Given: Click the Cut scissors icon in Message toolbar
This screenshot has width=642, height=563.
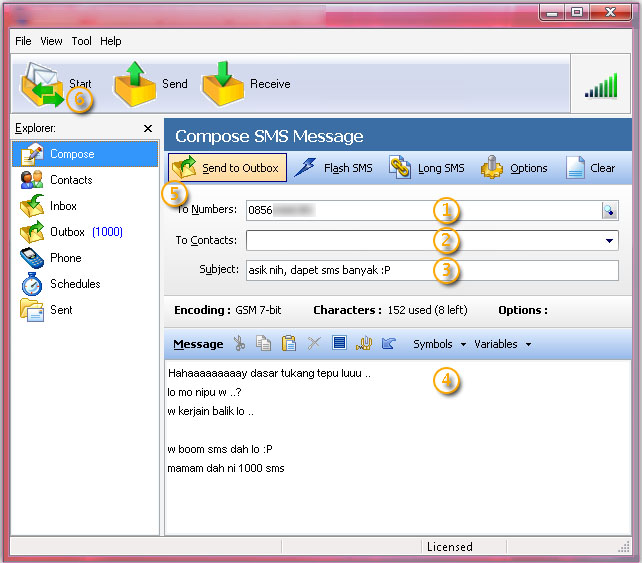Looking at the screenshot, I should coord(239,343).
